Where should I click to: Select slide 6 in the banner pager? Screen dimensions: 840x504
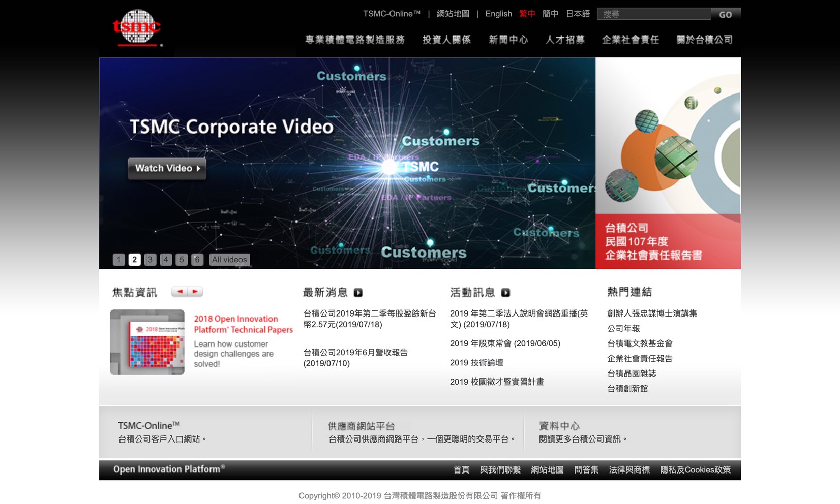click(x=197, y=260)
